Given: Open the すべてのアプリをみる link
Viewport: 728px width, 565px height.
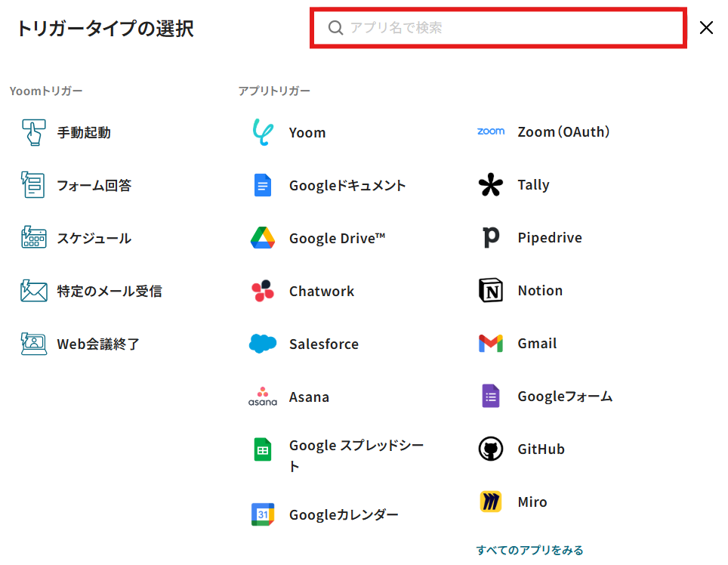Looking at the screenshot, I should (529, 550).
